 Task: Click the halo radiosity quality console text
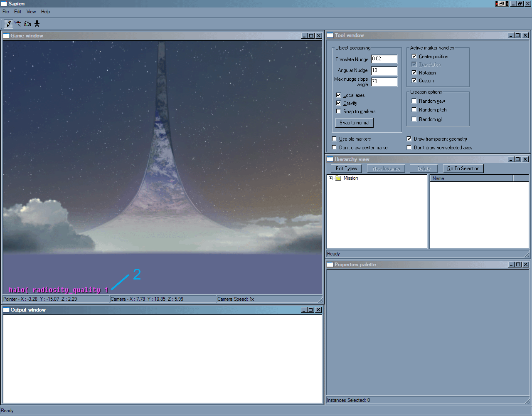pyautogui.click(x=58, y=290)
